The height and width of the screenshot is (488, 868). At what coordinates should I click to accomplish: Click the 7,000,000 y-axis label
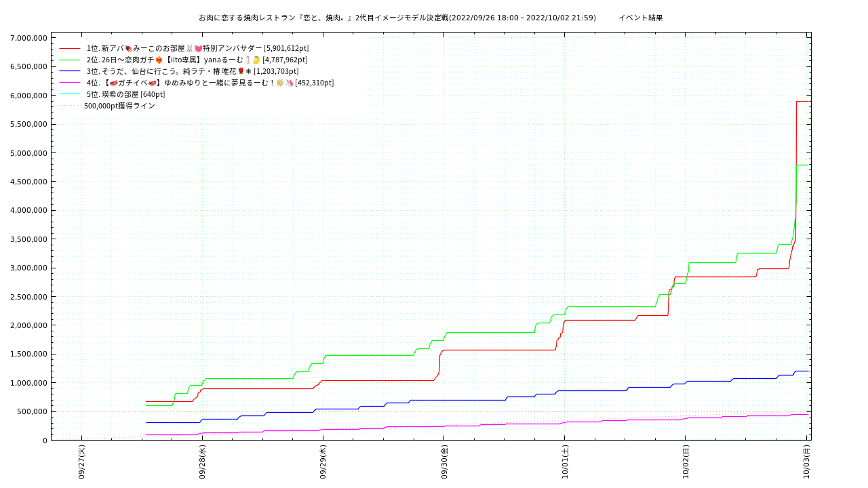28,38
